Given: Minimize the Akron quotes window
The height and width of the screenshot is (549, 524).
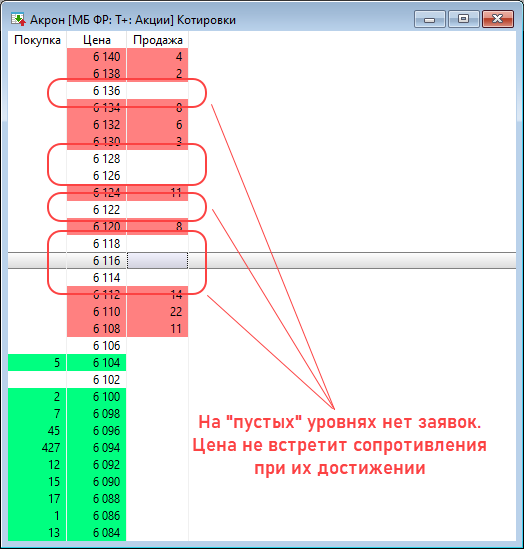Looking at the screenshot, I should (429, 19).
